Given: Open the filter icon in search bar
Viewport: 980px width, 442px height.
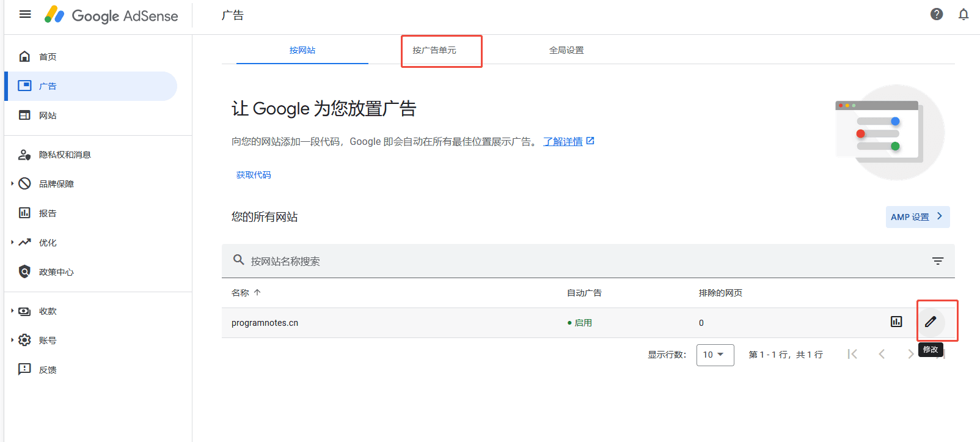Looking at the screenshot, I should pos(937,261).
